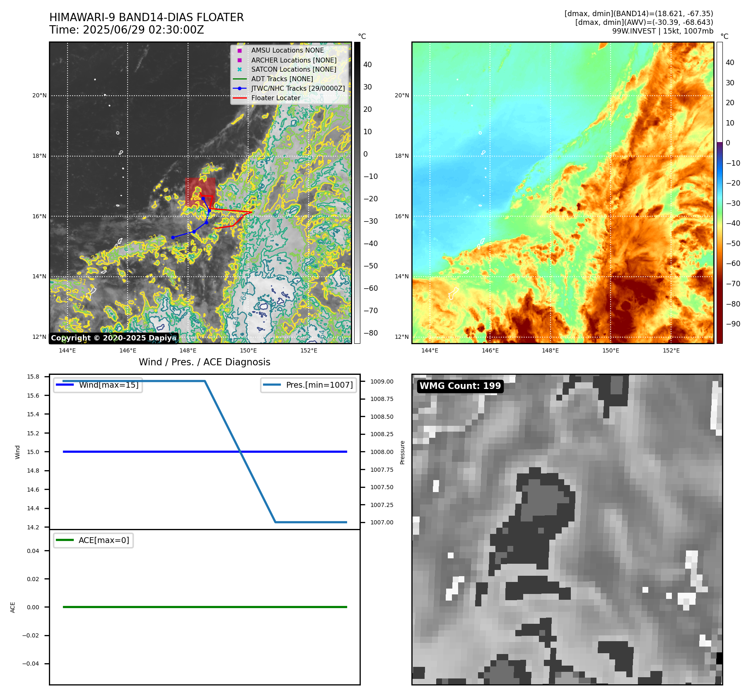Viewport: 751px width, 700px height.
Task: Click the color-enhanced infrared satellite map
Action: tap(563, 193)
